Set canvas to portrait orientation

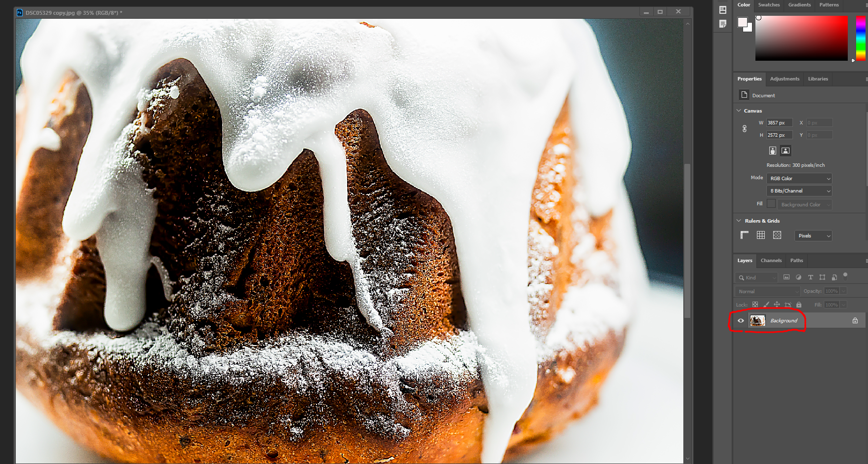(773, 151)
